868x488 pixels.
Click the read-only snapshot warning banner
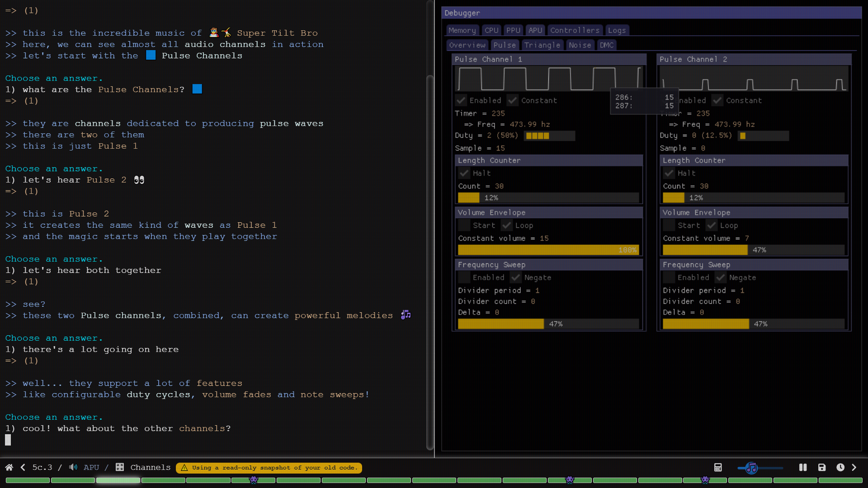pyautogui.click(x=269, y=468)
